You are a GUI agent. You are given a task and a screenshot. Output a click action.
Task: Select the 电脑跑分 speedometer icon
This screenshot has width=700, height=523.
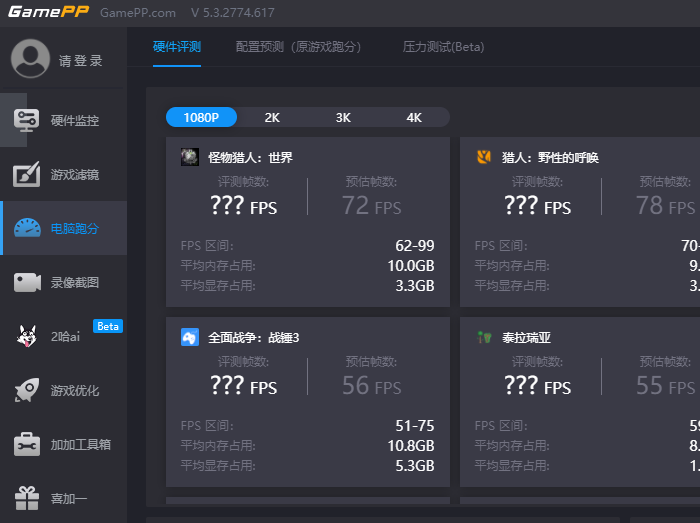click(x=27, y=228)
